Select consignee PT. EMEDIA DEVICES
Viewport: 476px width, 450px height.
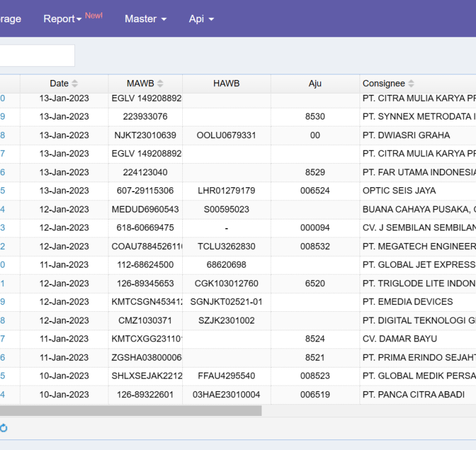coord(408,302)
